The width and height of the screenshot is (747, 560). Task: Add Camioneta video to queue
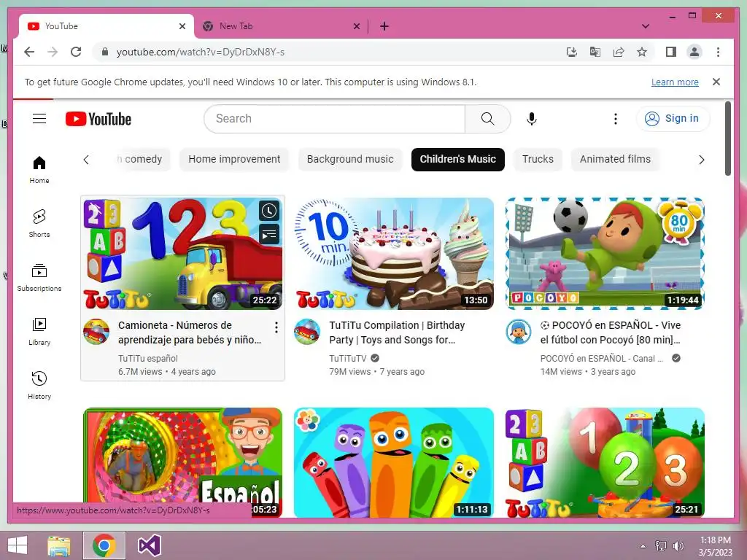[269, 234]
